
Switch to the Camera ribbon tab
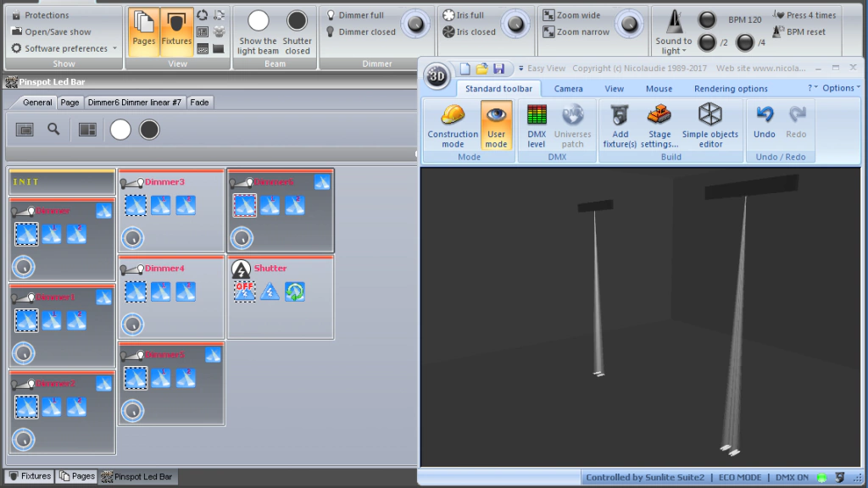pyautogui.click(x=568, y=88)
